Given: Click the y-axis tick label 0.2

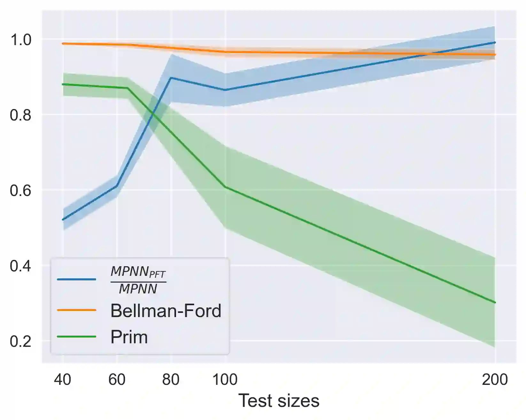Looking at the screenshot, I should point(21,341).
